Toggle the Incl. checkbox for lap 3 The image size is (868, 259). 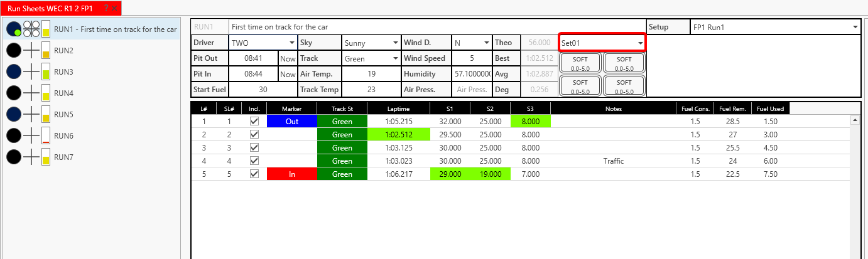coord(254,147)
